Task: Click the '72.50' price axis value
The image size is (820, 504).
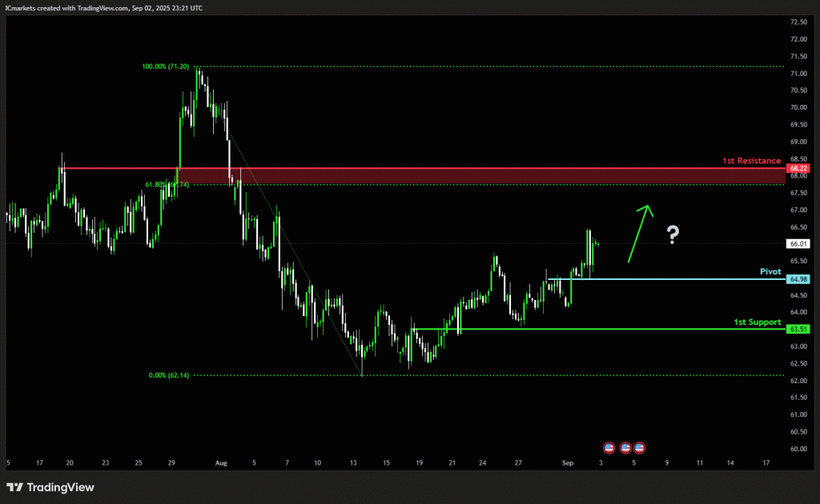Action: click(798, 22)
